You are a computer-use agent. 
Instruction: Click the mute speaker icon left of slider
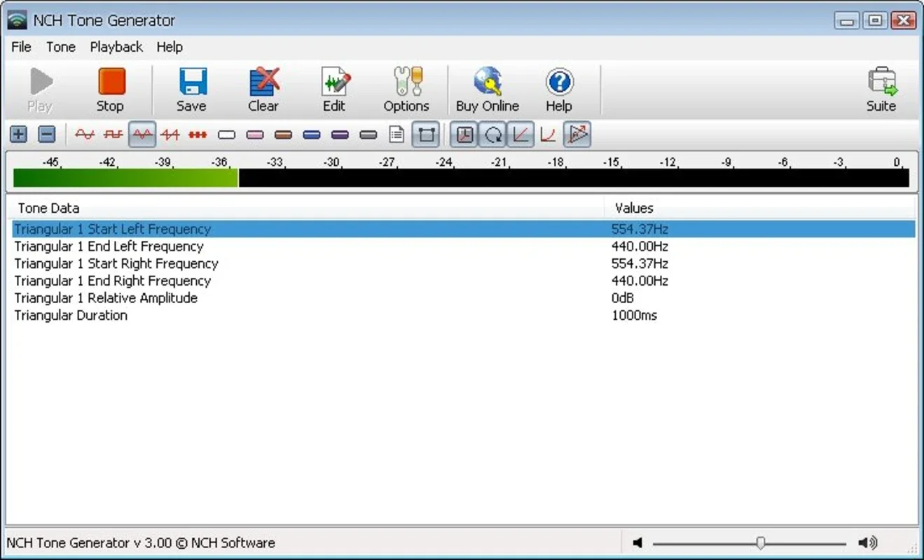[x=637, y=542]
